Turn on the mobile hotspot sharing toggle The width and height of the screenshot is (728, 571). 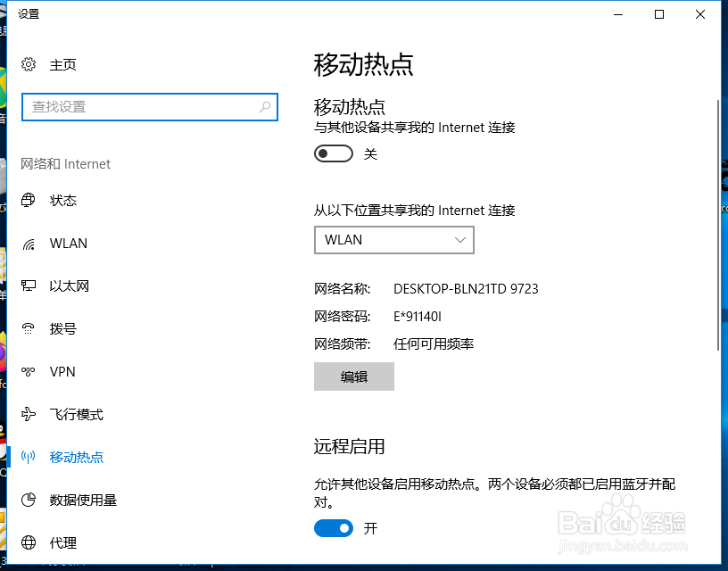[334, 153]
